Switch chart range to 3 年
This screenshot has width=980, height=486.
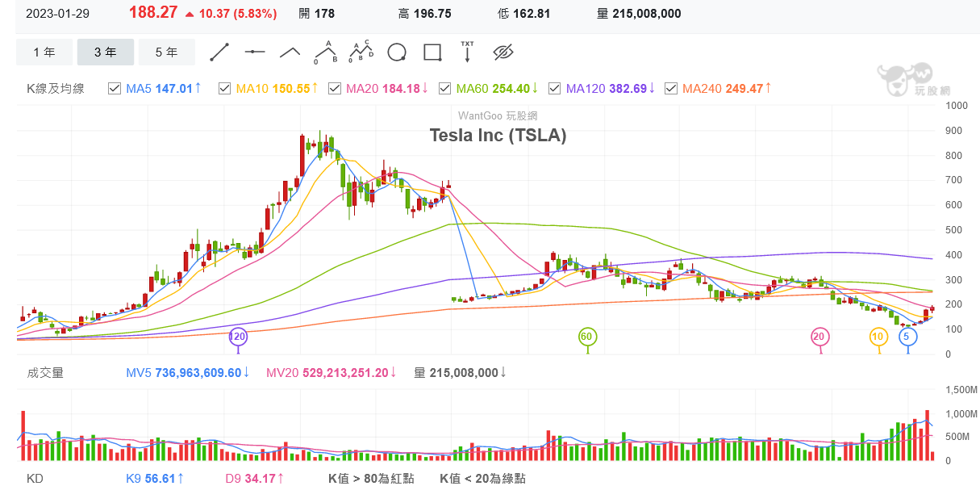pos(106,52)
